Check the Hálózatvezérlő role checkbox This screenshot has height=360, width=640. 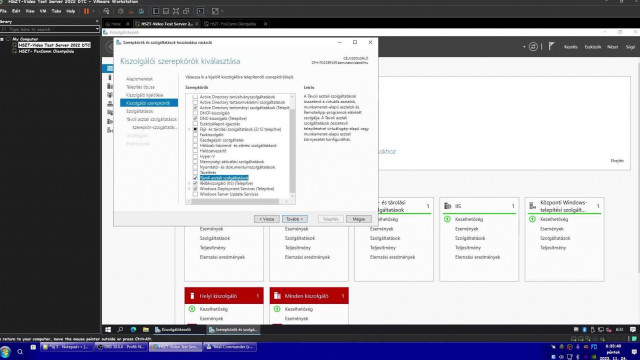tap(195, 151)
